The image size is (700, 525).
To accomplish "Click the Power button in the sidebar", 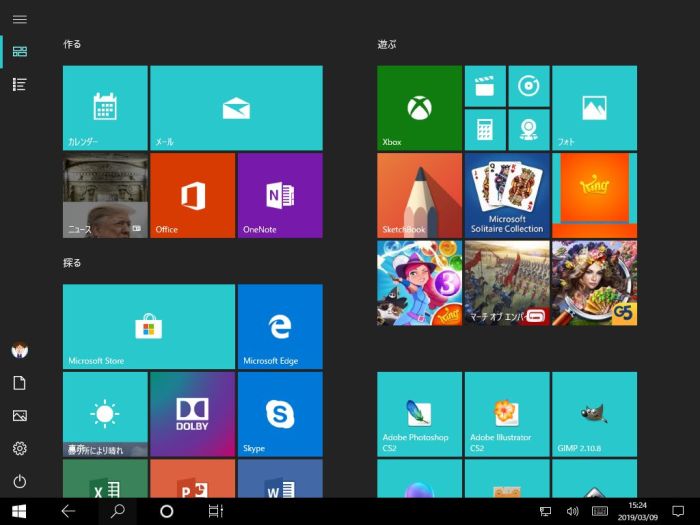I will [x=19, y=481].
